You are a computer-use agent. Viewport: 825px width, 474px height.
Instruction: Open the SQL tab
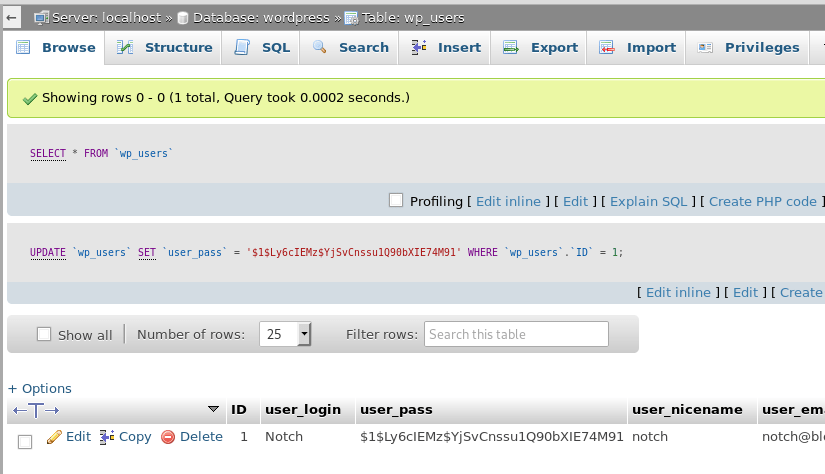[x=262, y=47]
